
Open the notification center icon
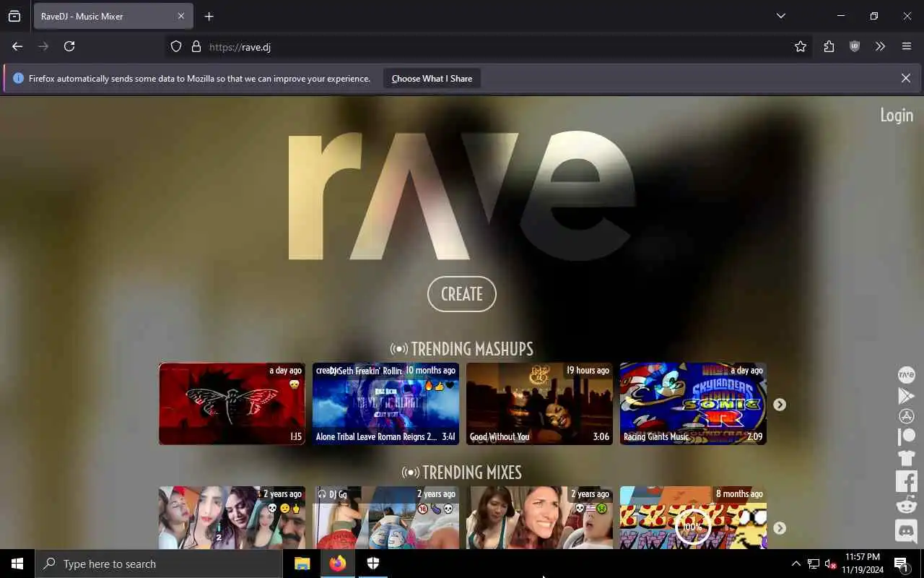(902, 564)
